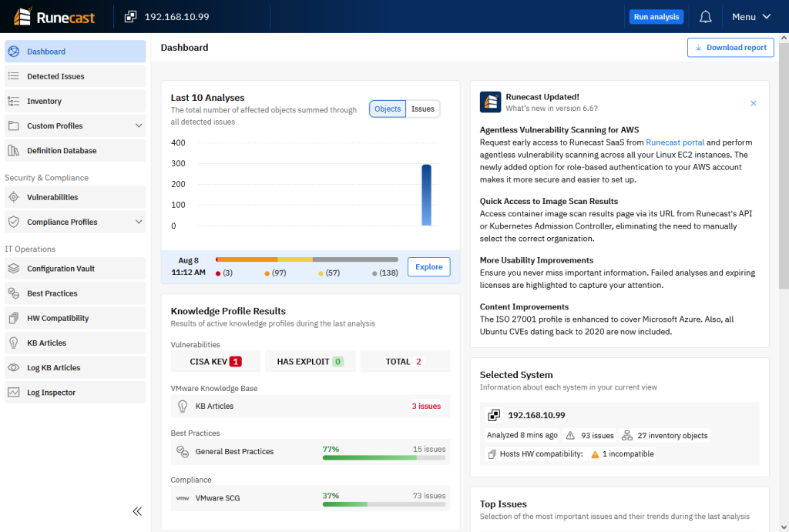Click the Vulnerabilities target icon

[x=14, y=197]
